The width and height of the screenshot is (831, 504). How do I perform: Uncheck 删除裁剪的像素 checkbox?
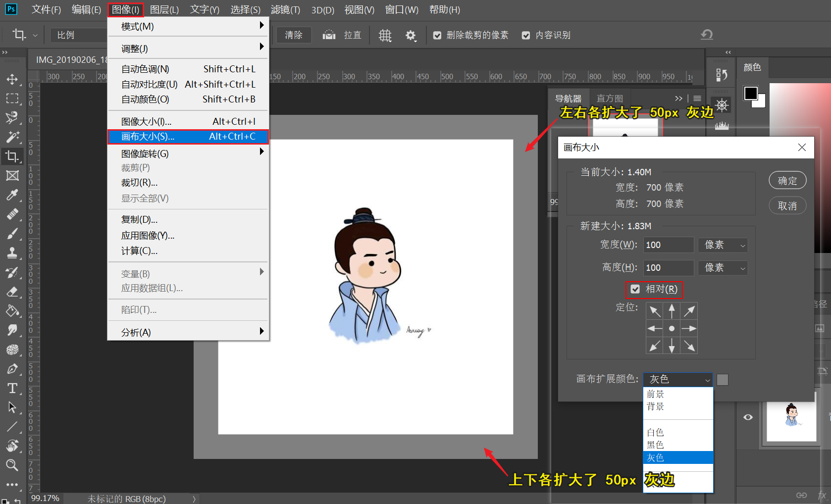coord(437,35)
